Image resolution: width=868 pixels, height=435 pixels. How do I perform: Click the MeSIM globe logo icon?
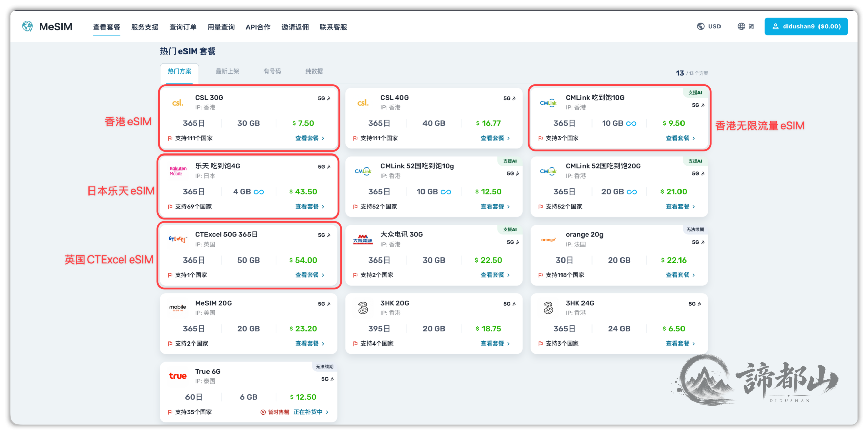(x=27, y=26)
